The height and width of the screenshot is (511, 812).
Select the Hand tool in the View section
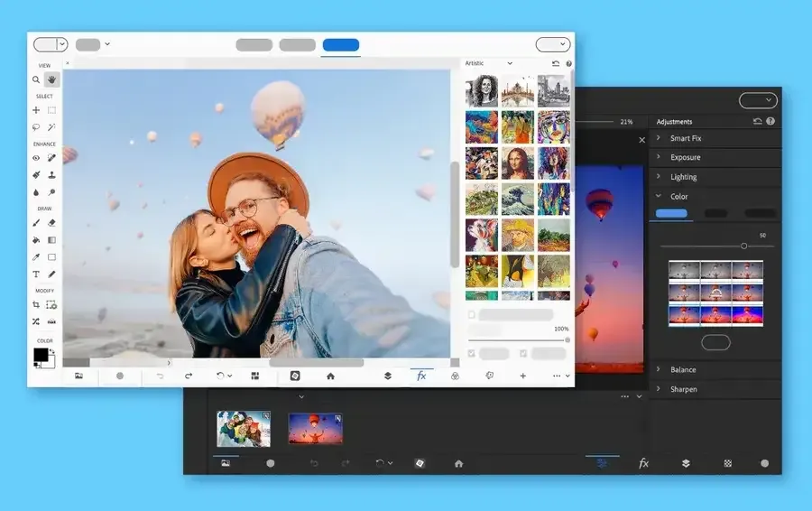click(52, 79)
